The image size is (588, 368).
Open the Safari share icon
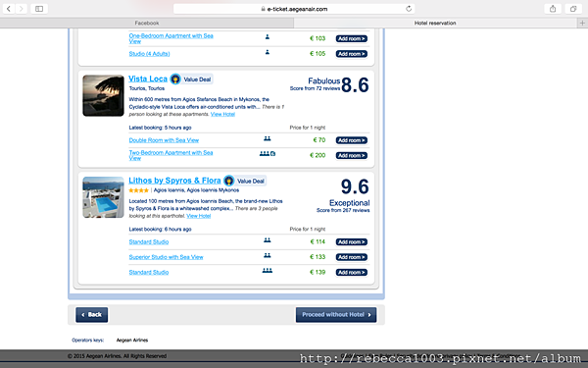click(553, 9)
